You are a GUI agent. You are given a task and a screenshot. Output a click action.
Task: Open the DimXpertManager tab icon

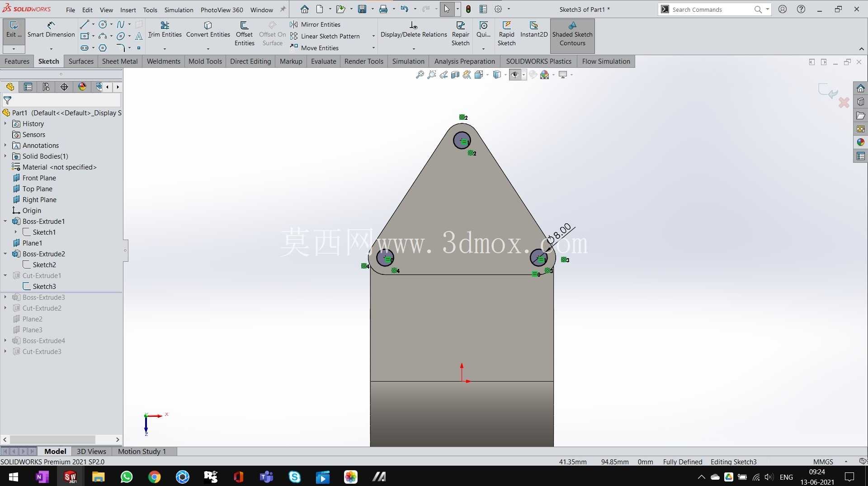(64, 87)
